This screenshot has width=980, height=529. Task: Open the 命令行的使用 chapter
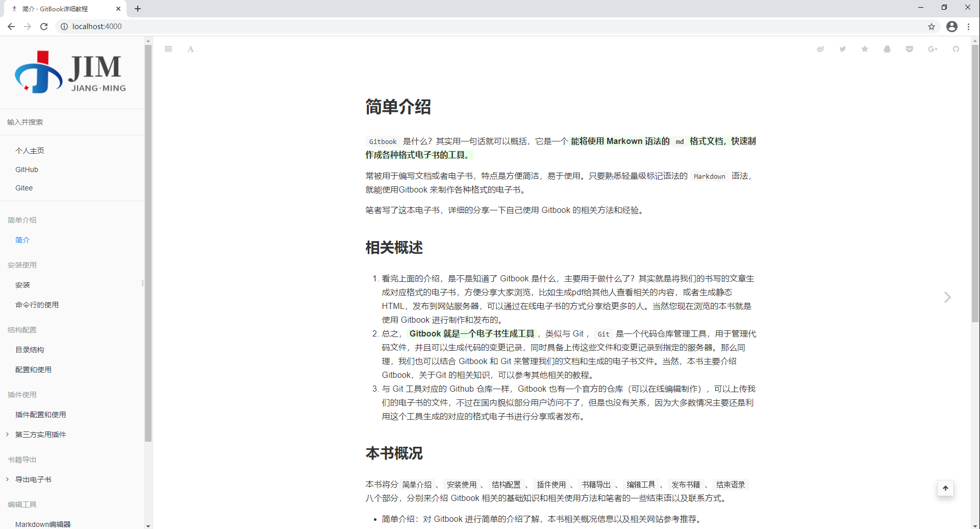(x=37, y=305)
